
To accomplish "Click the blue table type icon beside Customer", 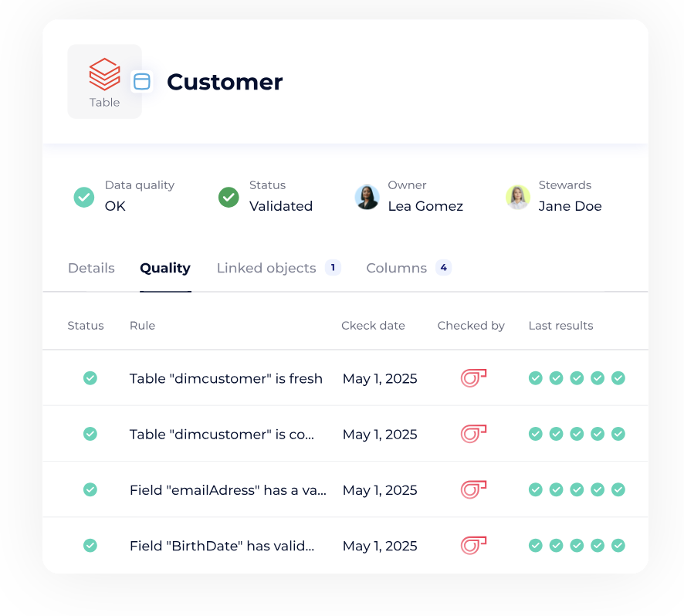I will 141,82.
